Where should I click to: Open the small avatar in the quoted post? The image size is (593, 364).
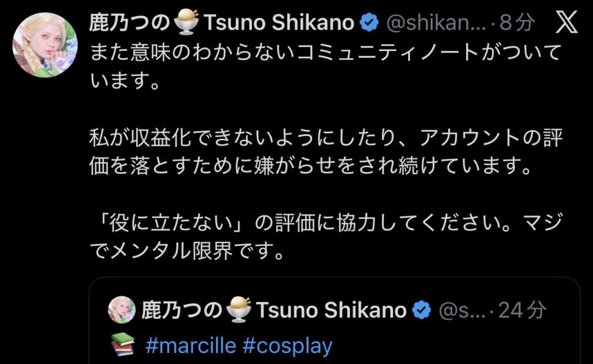[x=121, y=311]
